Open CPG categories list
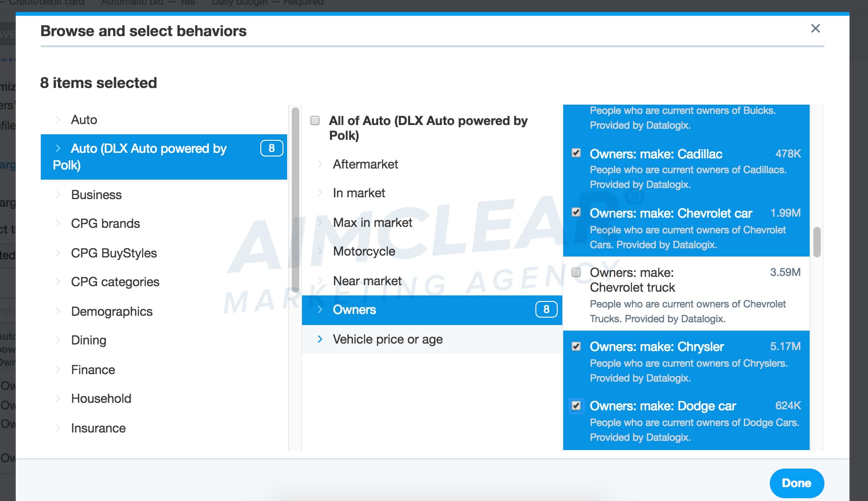868x501 pixels. [115, 282]
